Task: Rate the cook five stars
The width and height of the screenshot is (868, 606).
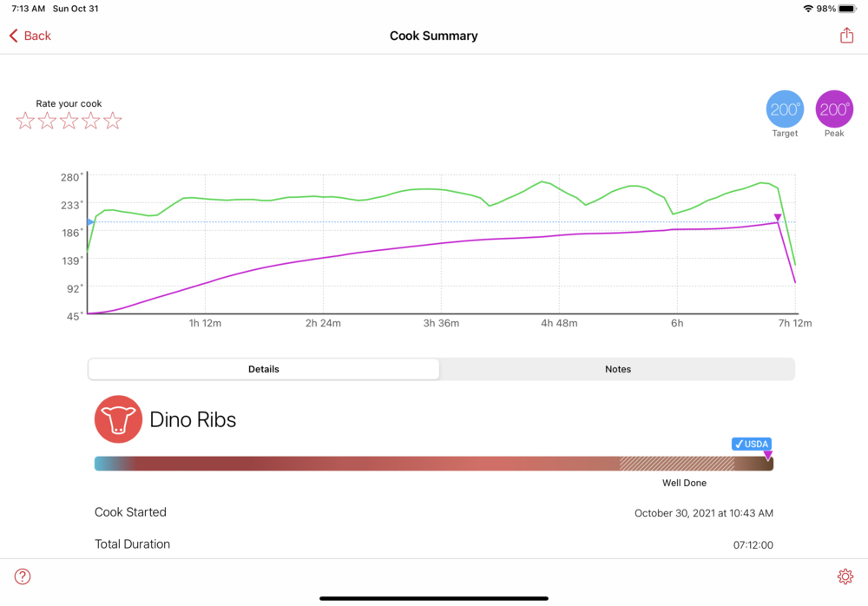Action: coord(113,122)
